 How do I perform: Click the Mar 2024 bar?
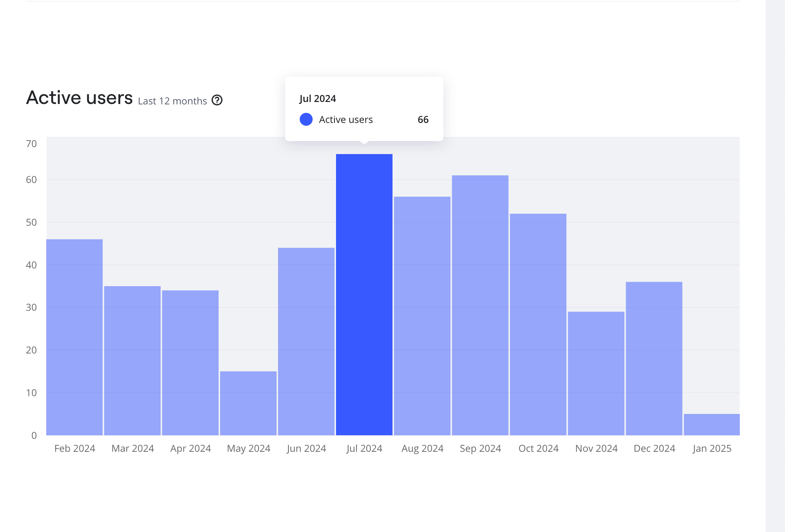pos(132,360)
